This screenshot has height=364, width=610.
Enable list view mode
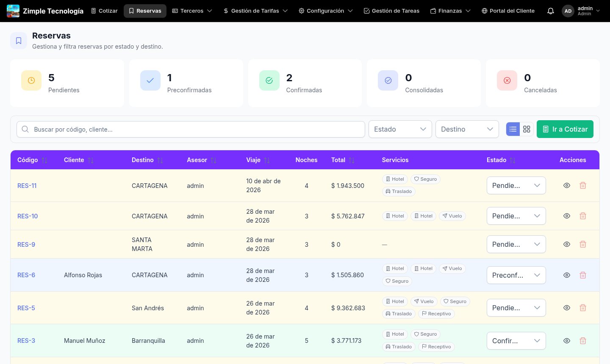513,129
